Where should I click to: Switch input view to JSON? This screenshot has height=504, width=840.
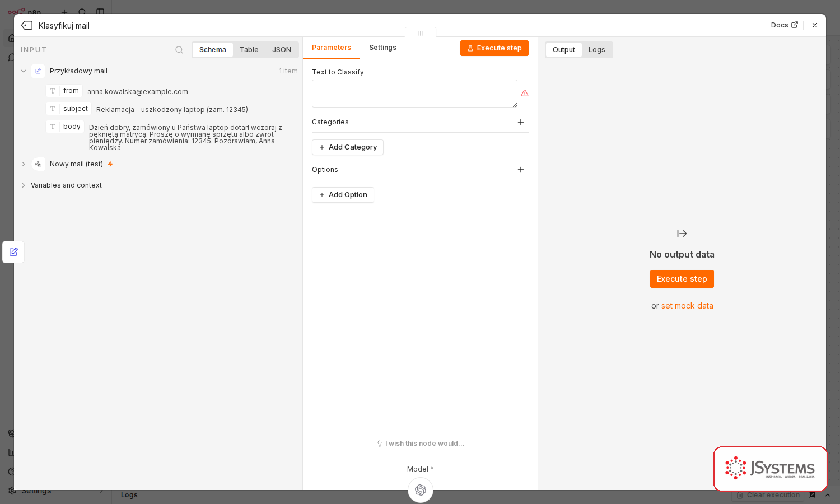point(282,50)
